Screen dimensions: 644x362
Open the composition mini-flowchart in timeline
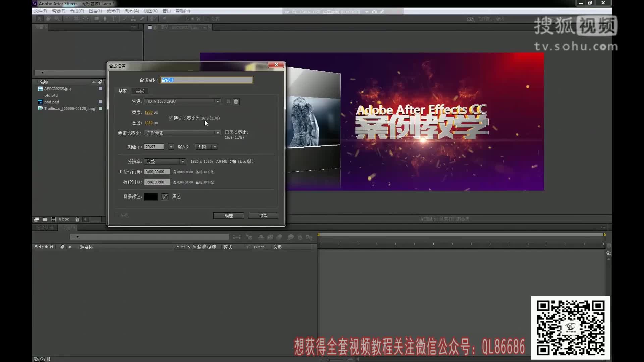[237, 237]
